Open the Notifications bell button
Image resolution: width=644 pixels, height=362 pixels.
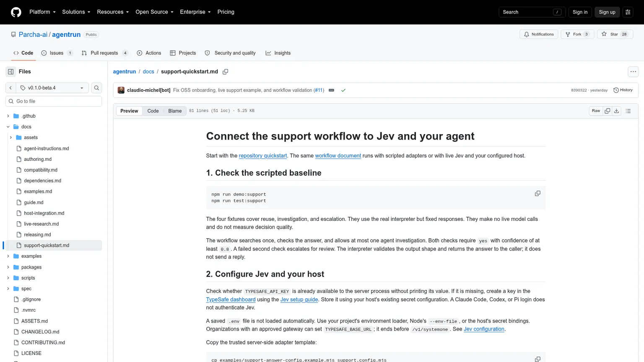[539, 34]
